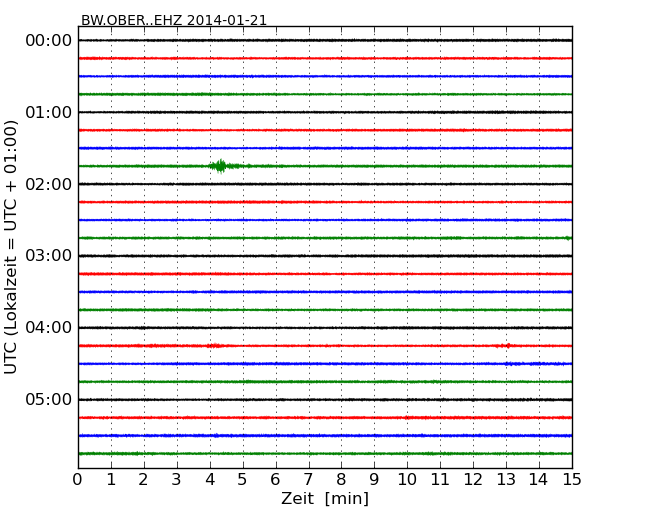The height and width of the screenshot is (520, 650).
Task: Click x-axis tick label 7
Action: click(x=308, y=479)
